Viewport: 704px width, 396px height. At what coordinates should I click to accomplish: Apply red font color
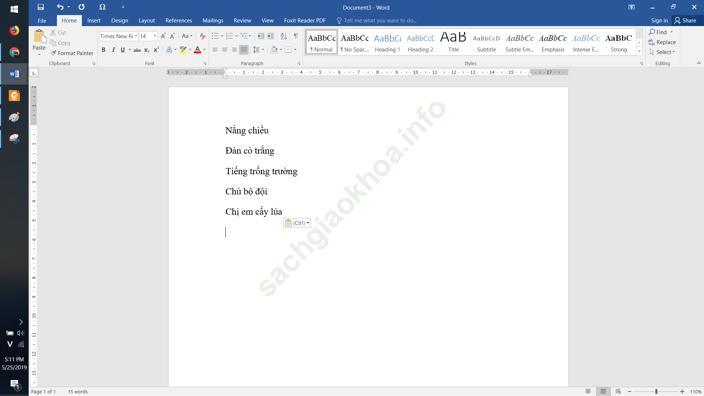tap(198, 50)
